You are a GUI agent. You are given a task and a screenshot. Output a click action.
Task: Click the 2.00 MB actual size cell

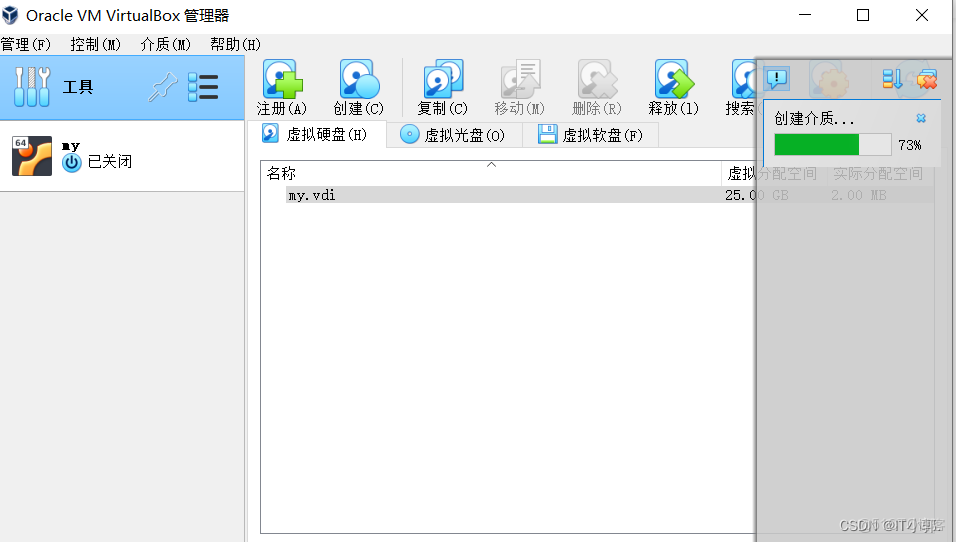[858, 195]
